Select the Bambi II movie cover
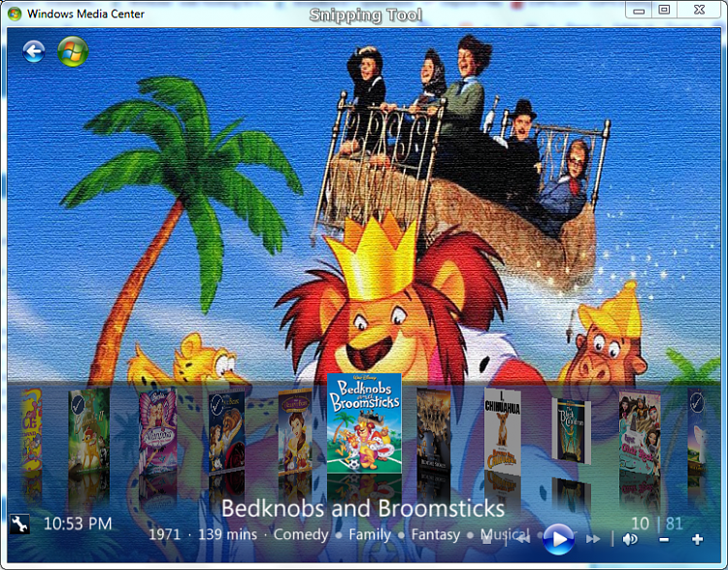The width and height of the screenshot is (728, 570). (88, 430)
